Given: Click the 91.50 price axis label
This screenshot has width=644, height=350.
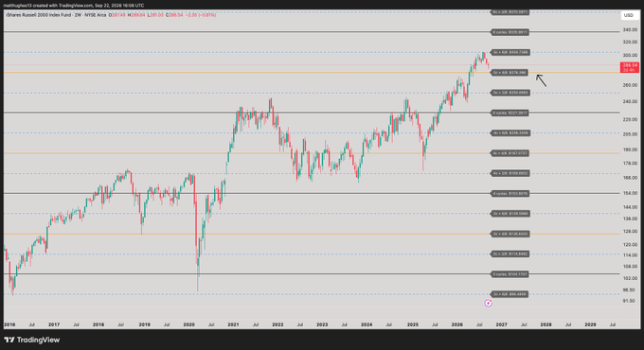Looking at the screenshot, I should click(629, 301).
